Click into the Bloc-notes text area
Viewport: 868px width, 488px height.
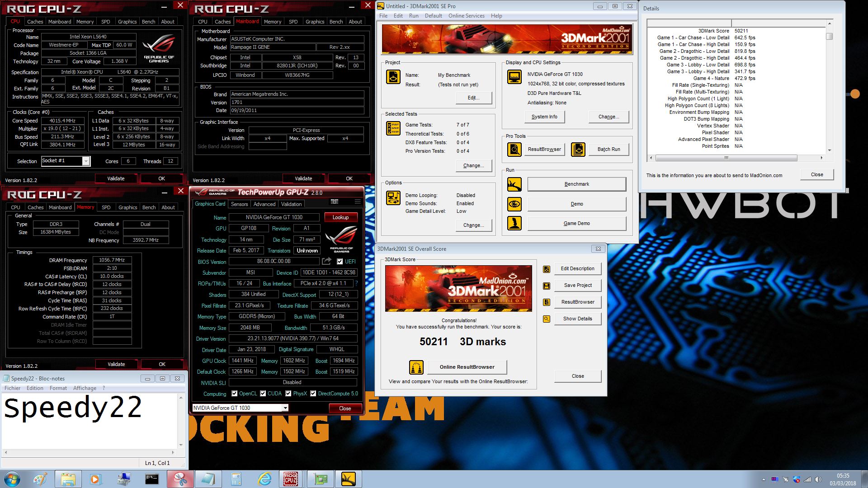pyautogui.click(x=90, y=420)
